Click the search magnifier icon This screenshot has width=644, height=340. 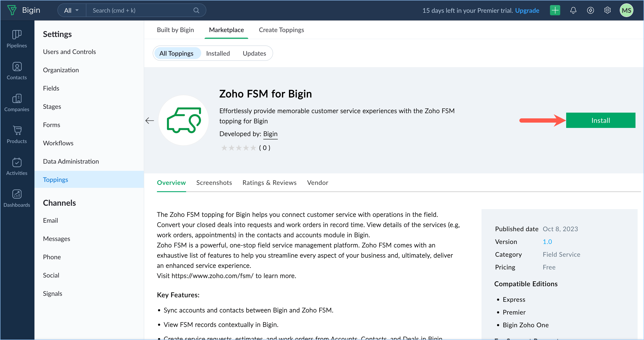pos(196,10)
